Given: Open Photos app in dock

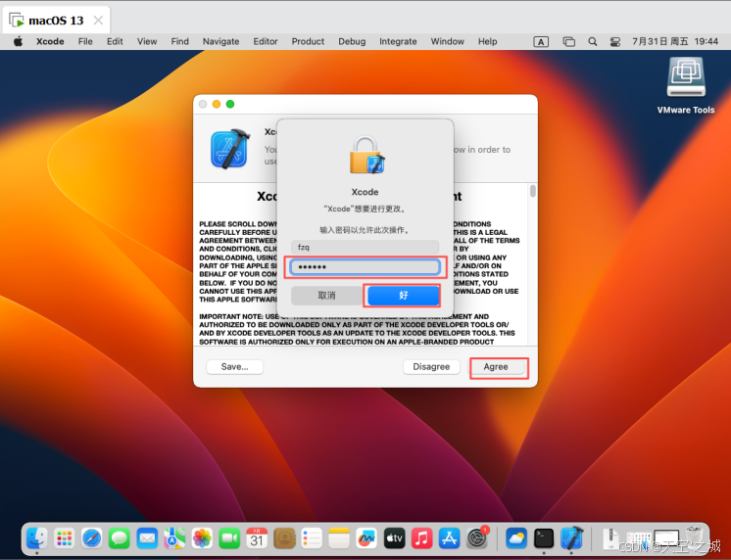Looking at the screenshot, I should coord(202,538).
